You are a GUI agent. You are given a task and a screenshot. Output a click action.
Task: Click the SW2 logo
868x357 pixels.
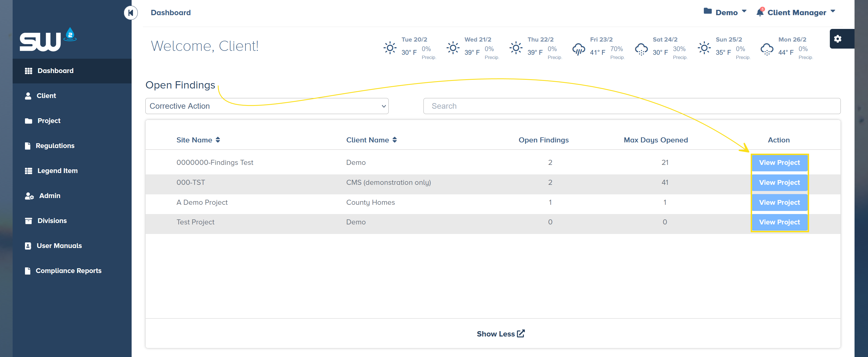[48, 39]
